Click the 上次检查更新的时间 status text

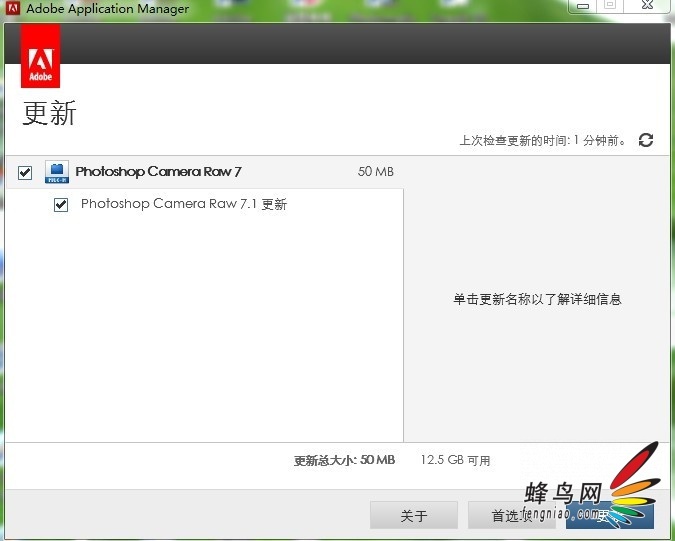click(x=543, y=140)
